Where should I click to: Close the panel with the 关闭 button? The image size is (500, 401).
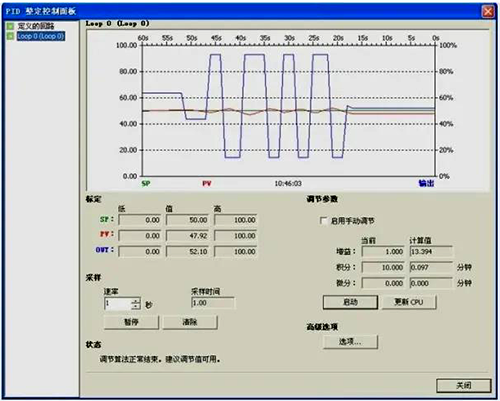[x=464, y=386]
